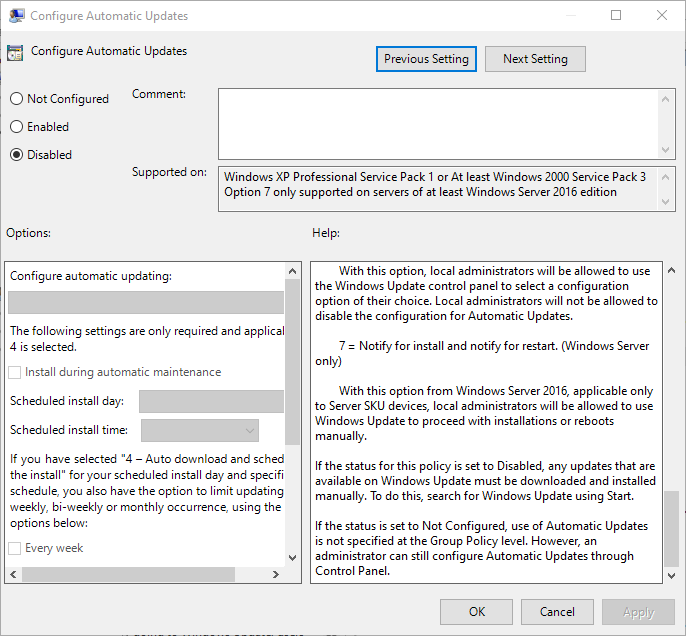The image size is (686, 636).
Task: Click help text 'If the status is set to Not Configured'
Action: pyautogui.click(x=411, y=526)
